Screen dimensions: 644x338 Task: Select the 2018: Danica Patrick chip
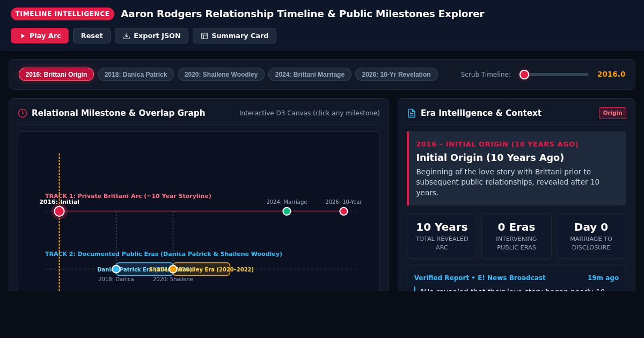(136, 75)
